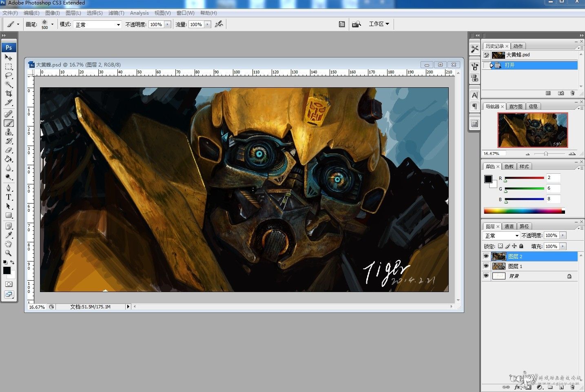
Task: Click the R value input field
Action: pos(554,178)
